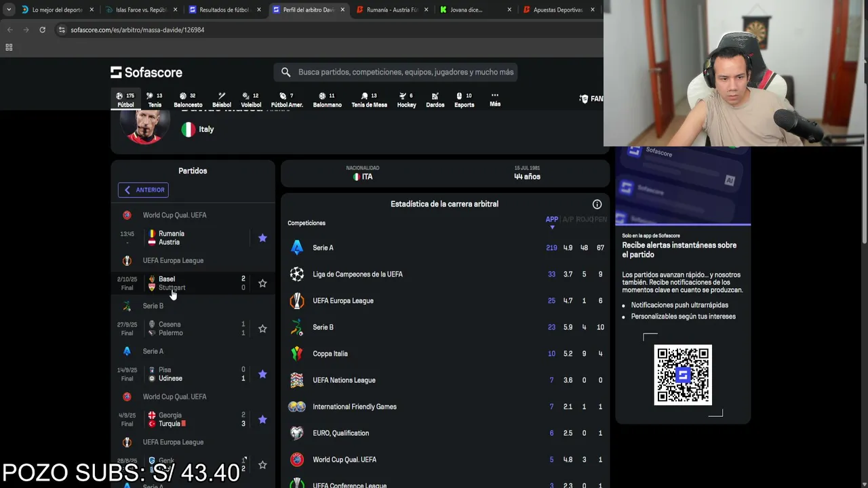This screenshot has width=868, height=488.
Task: Open the UEFA Conference League row
Action: tap(445, 484)
